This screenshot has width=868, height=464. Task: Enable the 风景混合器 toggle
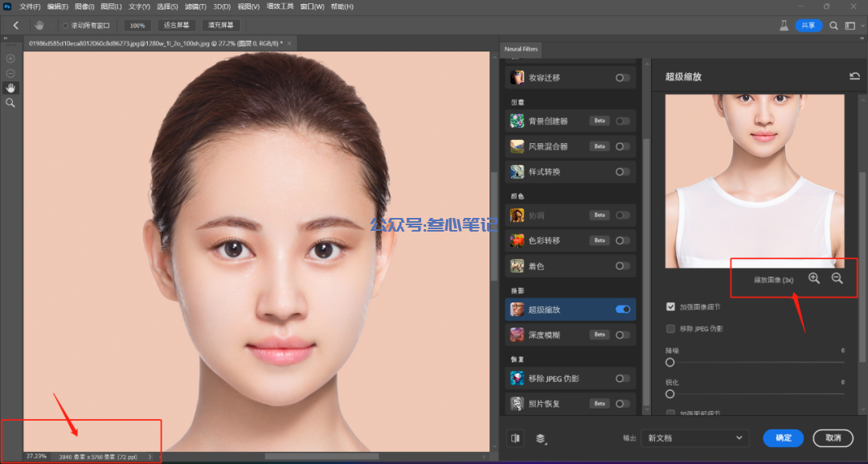tap(623, 146)
